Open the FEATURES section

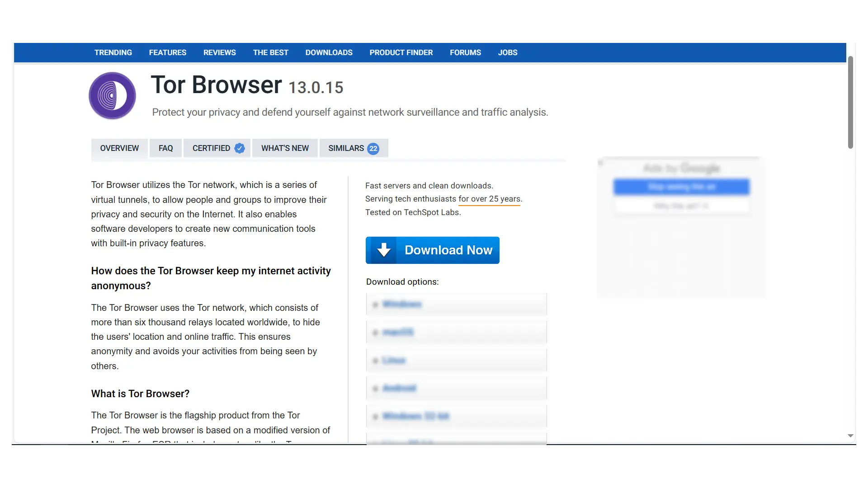point(168,52)
